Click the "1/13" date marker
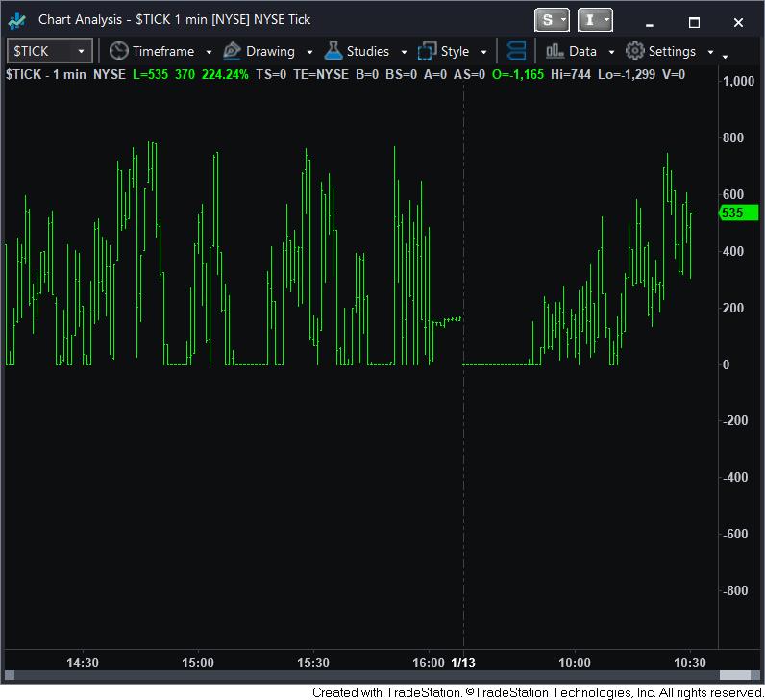This screenshot has height=700, width=765. pos(463,662)
